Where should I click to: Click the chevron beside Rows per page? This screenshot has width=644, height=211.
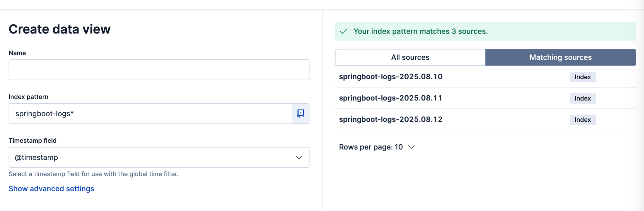411,147
